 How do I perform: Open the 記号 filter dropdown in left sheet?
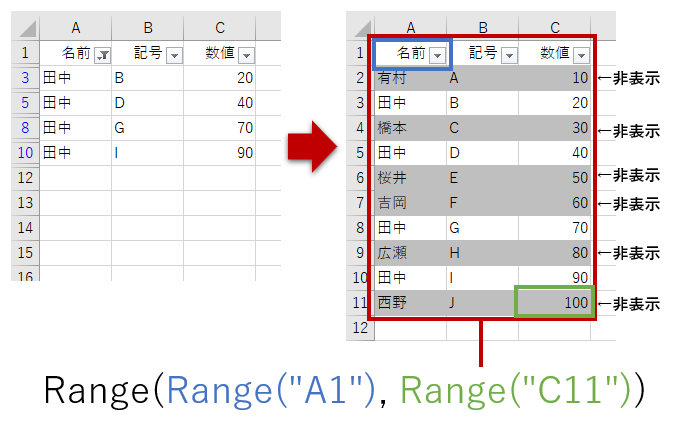174,55
